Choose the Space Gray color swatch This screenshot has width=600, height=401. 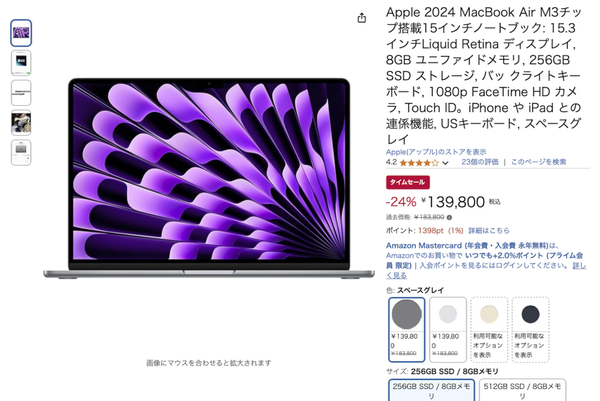(406, 329)
